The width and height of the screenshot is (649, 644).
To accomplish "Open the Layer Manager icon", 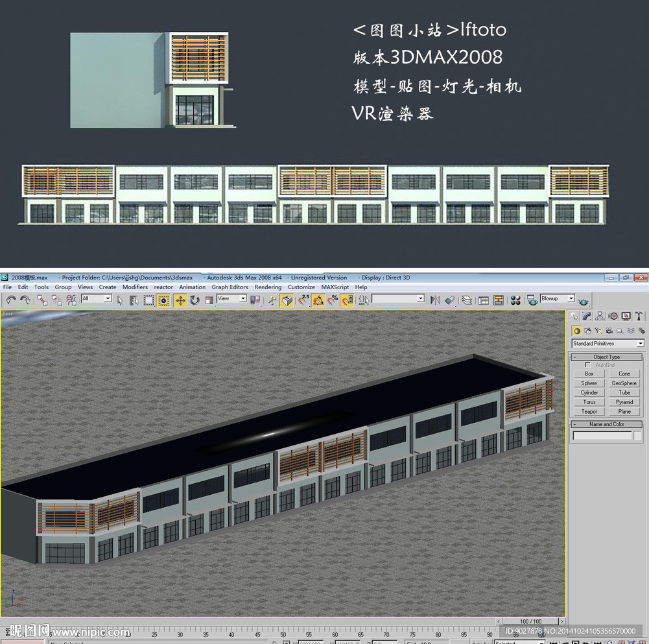I will point(467,300).
